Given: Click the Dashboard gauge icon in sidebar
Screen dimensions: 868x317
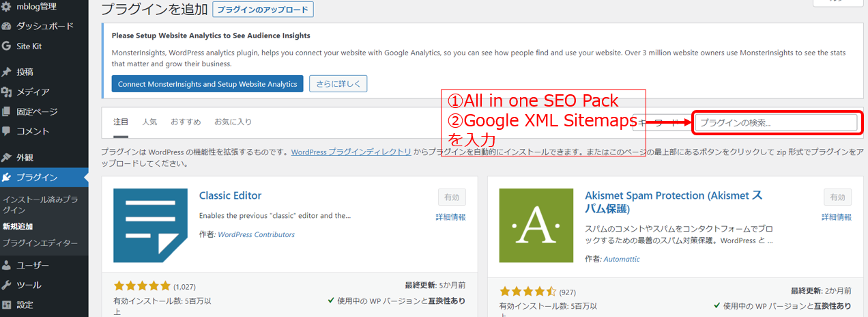Looking at the screenshot, I should pyautogui.click(x=7, y=26).
